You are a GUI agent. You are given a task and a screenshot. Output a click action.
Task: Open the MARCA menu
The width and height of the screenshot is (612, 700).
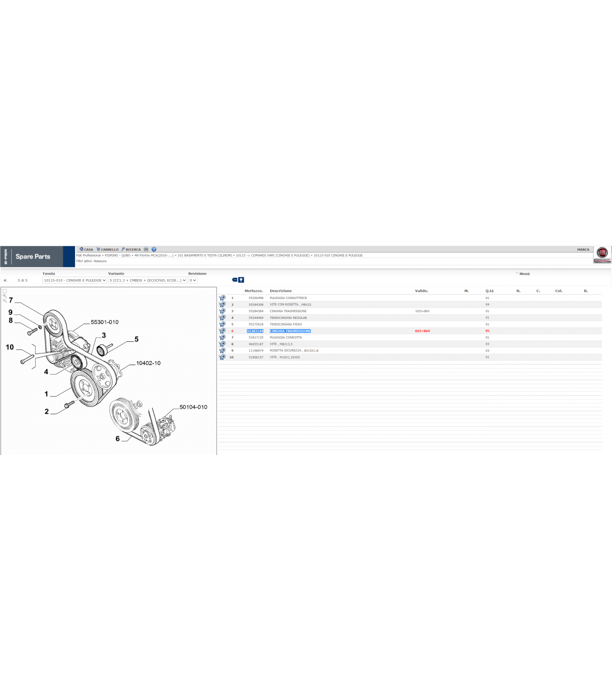pos(583,249)
